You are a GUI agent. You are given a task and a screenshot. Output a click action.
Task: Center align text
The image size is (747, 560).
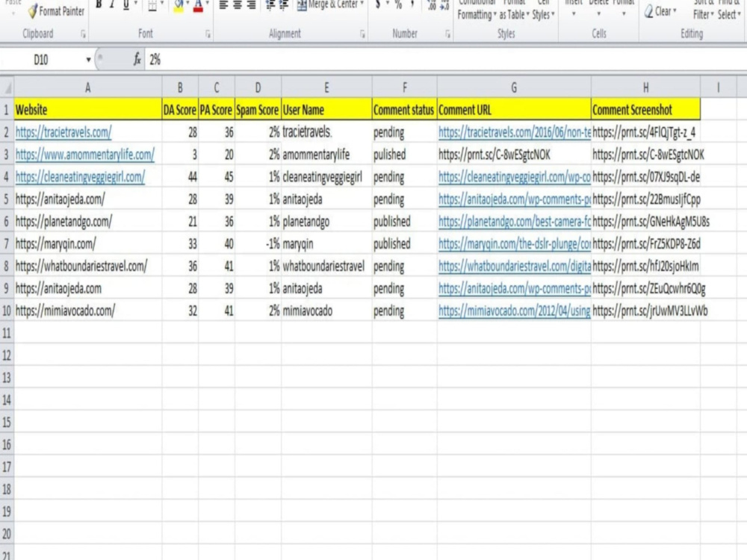coord(238,5)
